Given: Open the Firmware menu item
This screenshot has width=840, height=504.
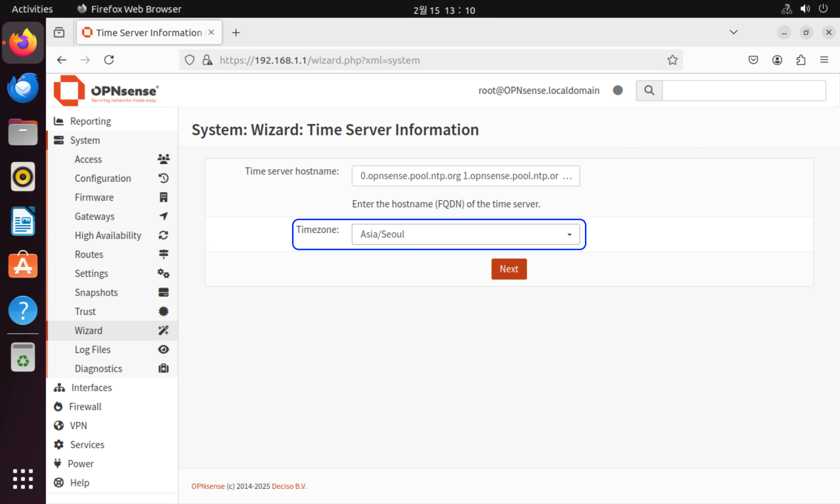Looking at the screenshot, I should (x=94, y=197).
